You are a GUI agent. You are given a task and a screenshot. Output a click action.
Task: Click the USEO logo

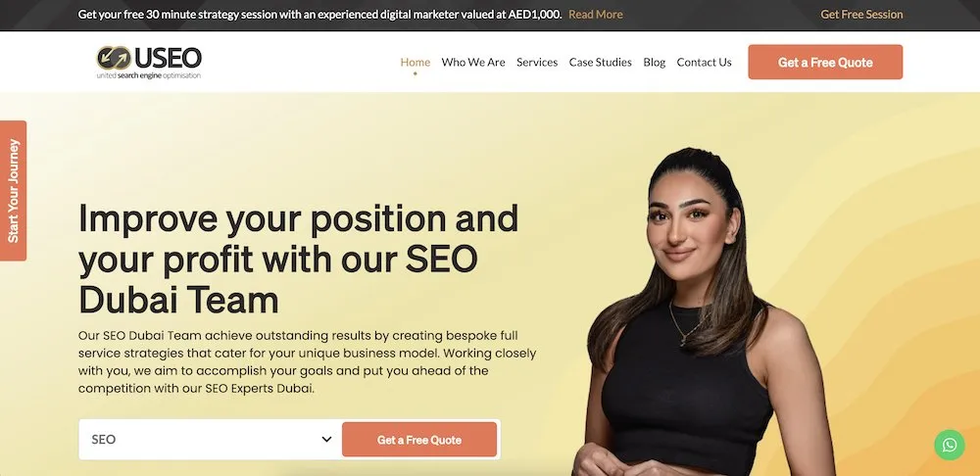click(149, 63)
